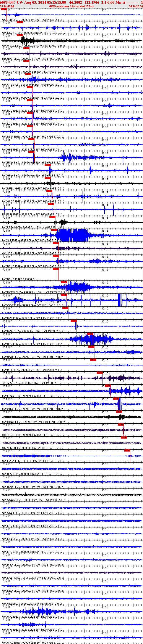Select the 'UW CCRK HHZ' station label
Image resolution: width=143 pixels, height=644 pixels.
pyautogui.click(x=11, y=500)
